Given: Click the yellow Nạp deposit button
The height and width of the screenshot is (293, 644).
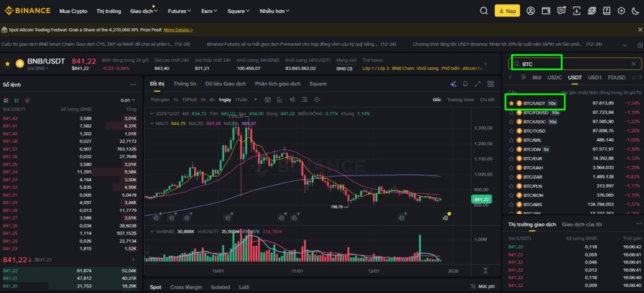Looking at the screenshot, I should pyautogui.click(x=508, y=11).
